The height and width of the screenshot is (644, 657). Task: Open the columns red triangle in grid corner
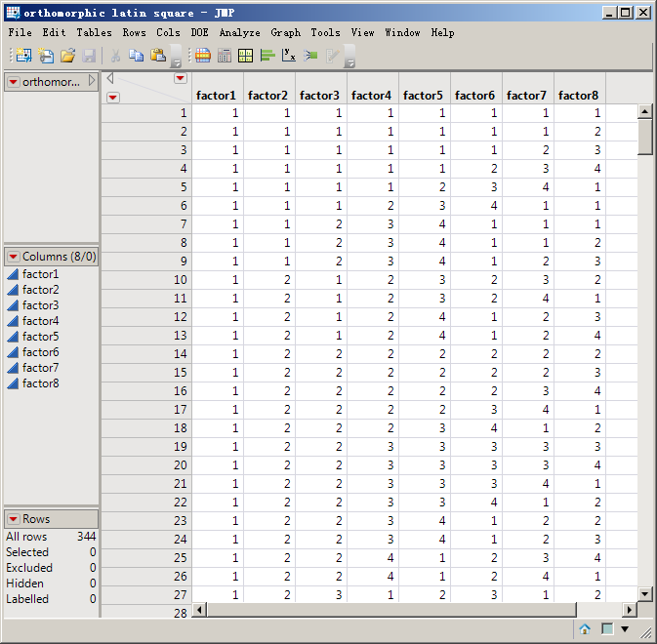click(181, 78)
